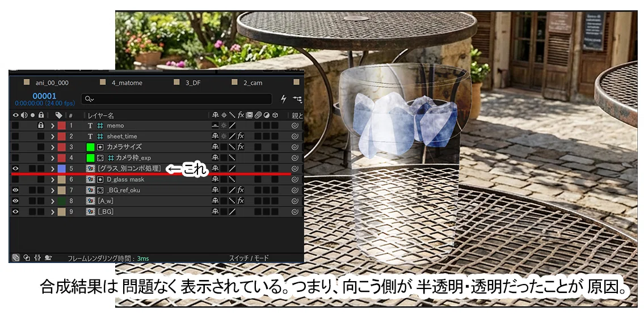Click the motion blur column header icon
The width and height of the screenshot is (644, 314).
coord(258,115)
